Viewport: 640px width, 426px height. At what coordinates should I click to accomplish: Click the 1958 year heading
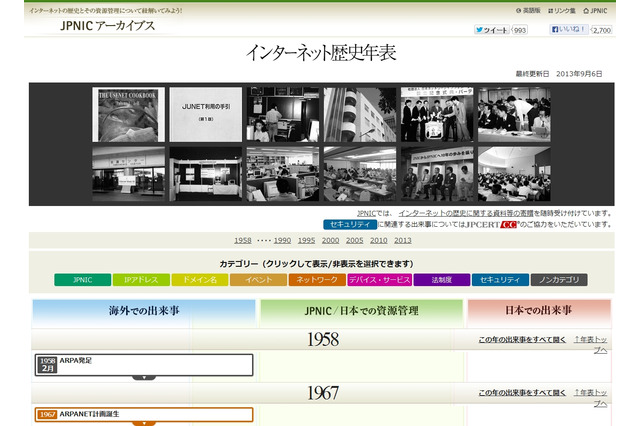323,339
